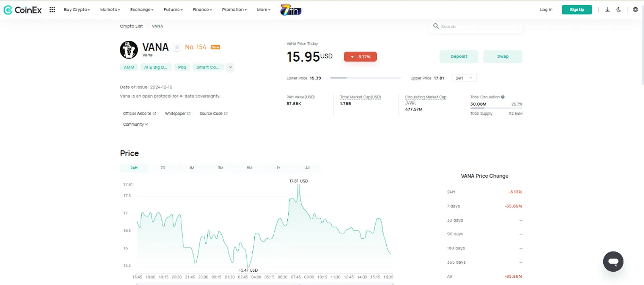Click the Search input field

point(476,26)
